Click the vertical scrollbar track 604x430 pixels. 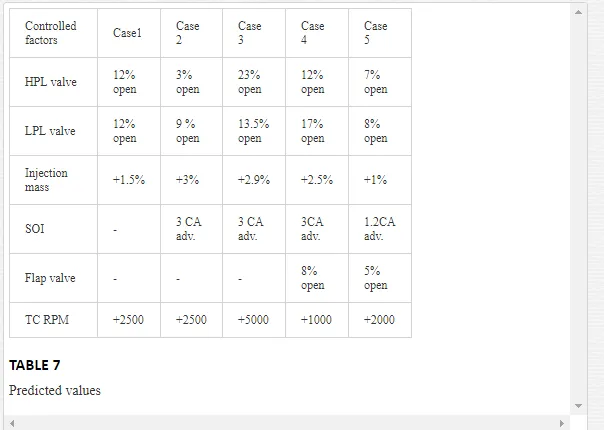tap(578, 209)
